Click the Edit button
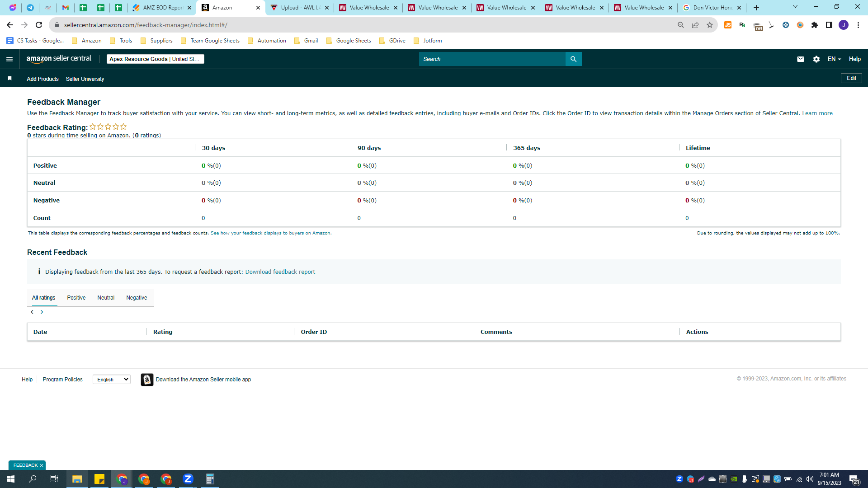868x488 pixels. point(851,78)
